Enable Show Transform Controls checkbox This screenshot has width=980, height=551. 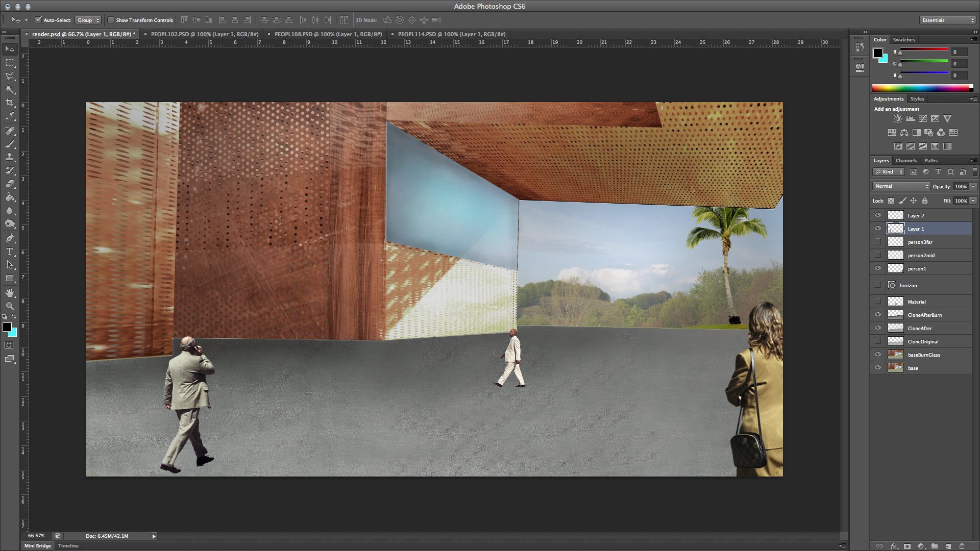(111, 20)
